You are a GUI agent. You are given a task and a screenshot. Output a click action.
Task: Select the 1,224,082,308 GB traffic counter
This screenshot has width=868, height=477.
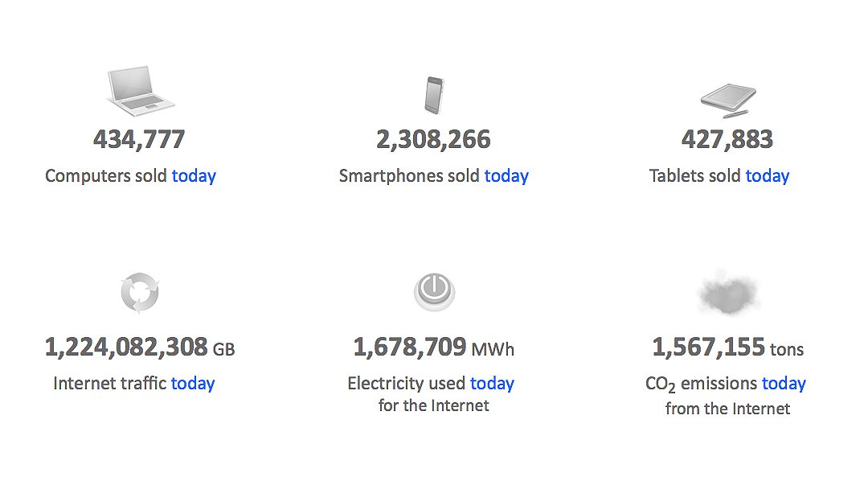pyautogui.click(x=140, y=347)
